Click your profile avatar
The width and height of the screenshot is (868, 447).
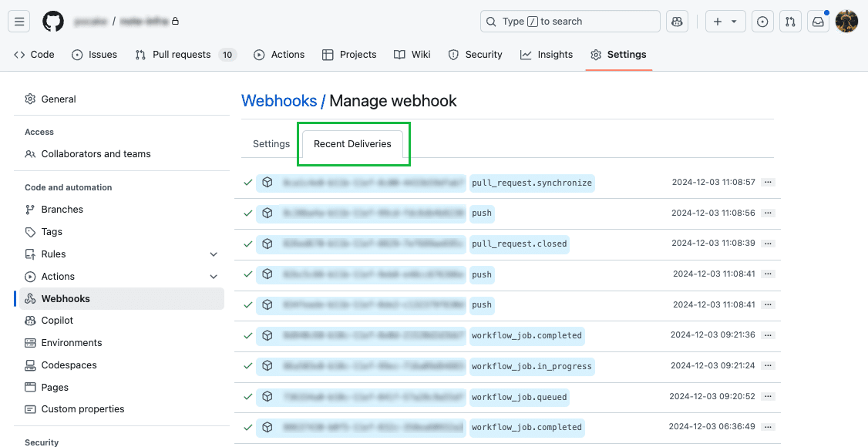[x=846, y=21]
